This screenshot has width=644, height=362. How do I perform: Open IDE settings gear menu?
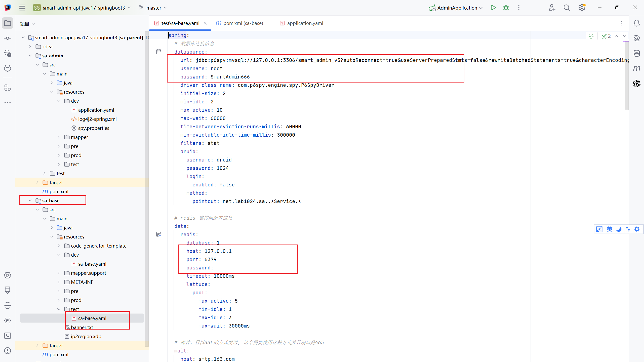click(x=582, y=8)
